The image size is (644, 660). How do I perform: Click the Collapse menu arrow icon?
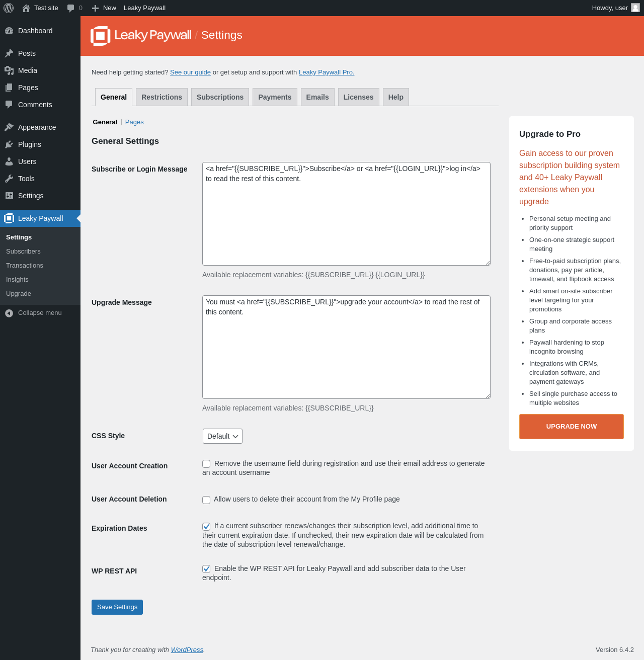[x=9, y=313]
